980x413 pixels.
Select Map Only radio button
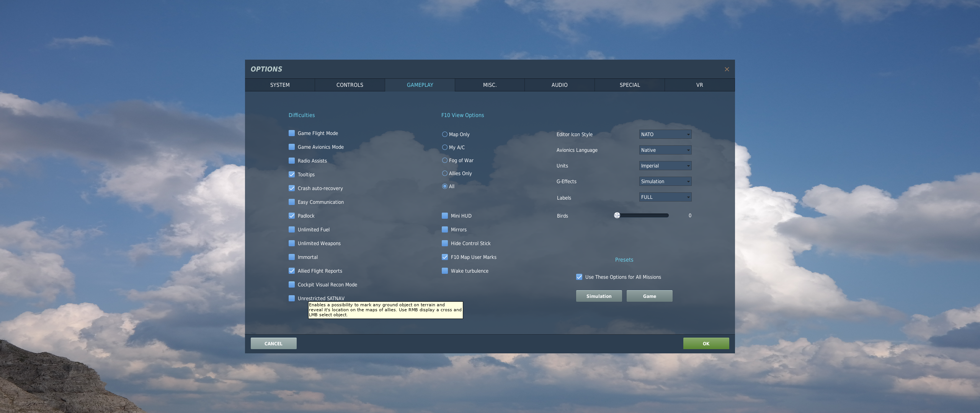point(444,134)
